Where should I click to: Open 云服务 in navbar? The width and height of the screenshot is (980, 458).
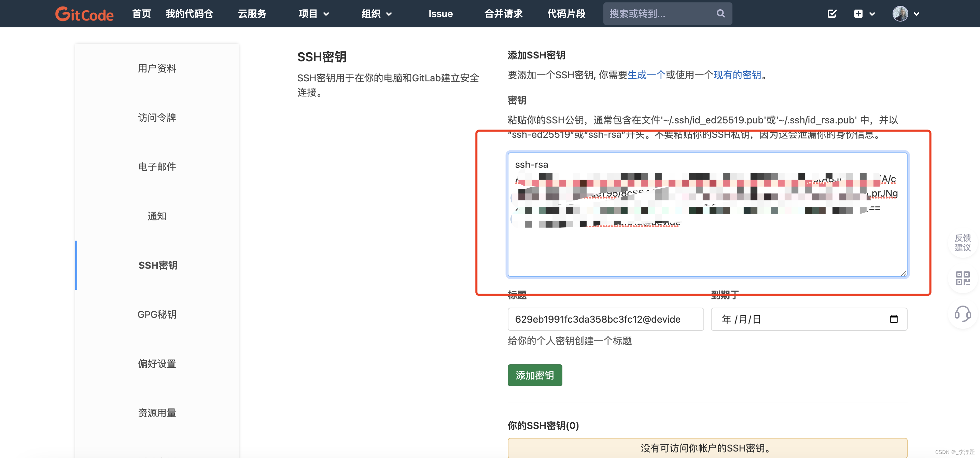point(252,14)
